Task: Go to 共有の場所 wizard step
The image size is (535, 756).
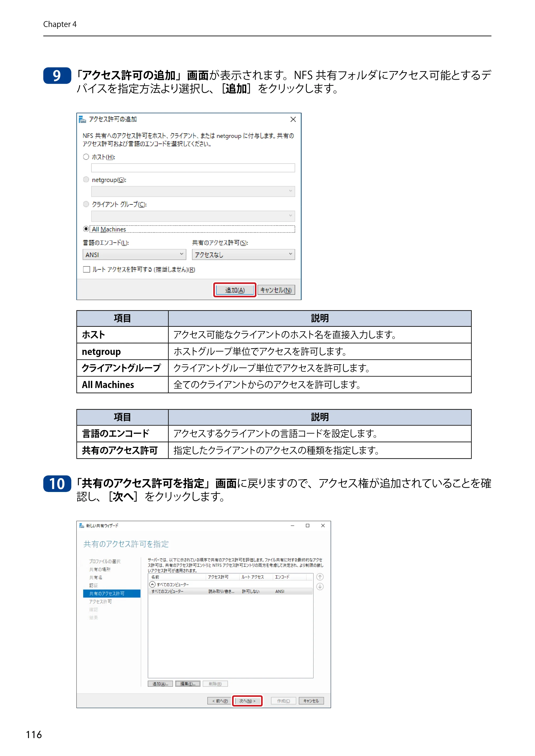Action: (x=100, y=569)
